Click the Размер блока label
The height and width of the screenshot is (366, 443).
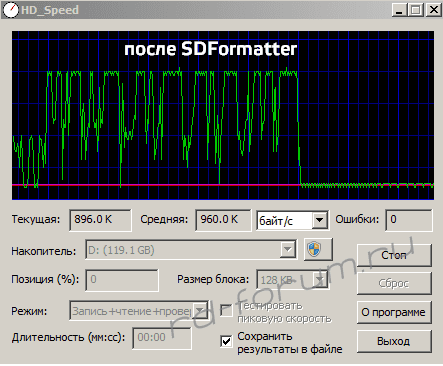(x=213, y=279)
